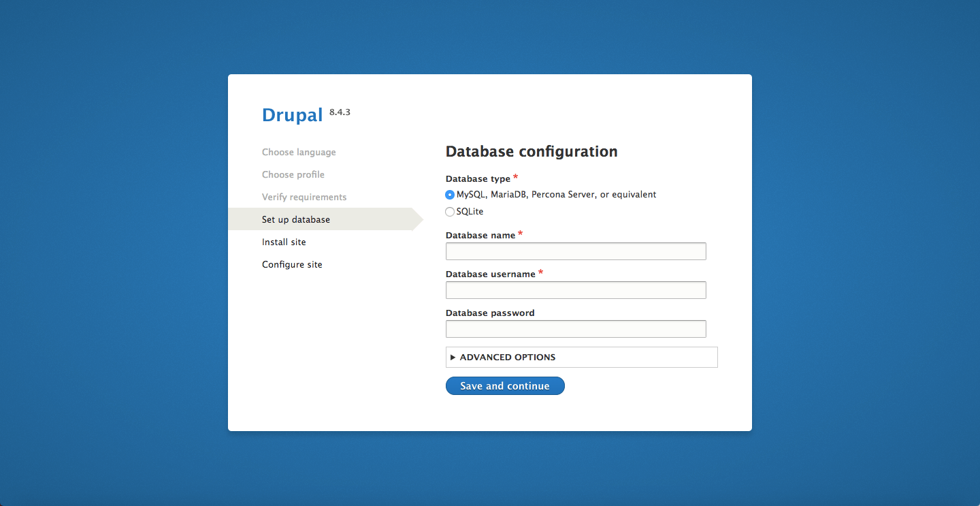Viewport: 980px width, 506px height.
Task: Click the Database configuration heading
Action: tap(532, 152)
